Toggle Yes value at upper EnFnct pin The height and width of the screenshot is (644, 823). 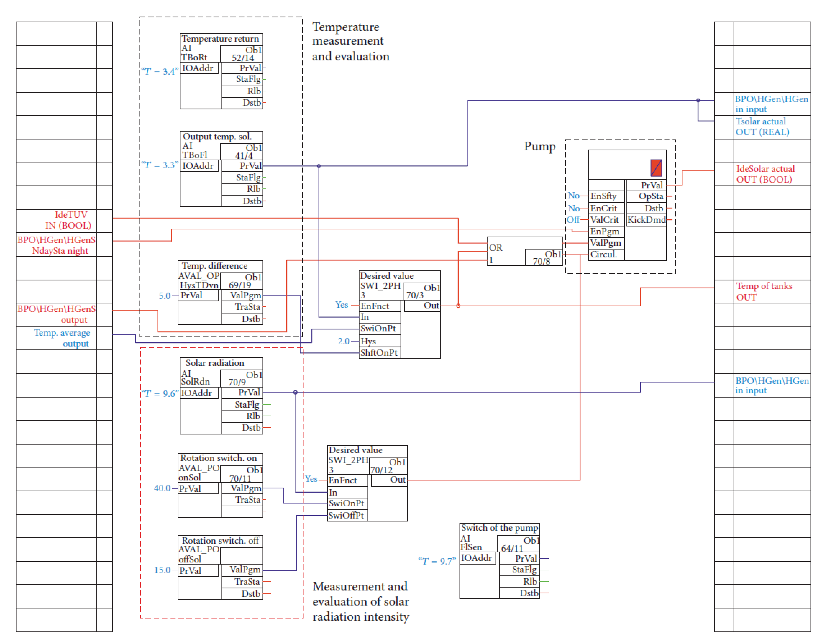pyautogui.click(x=342, y=305)
